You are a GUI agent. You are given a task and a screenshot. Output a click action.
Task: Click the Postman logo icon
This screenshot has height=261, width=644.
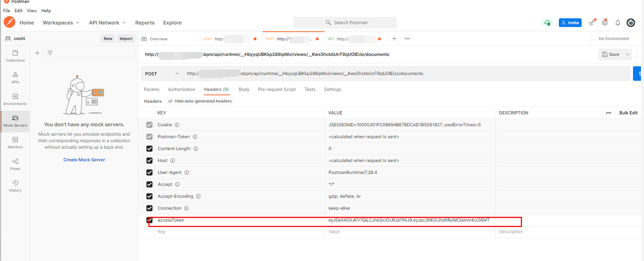9,22
